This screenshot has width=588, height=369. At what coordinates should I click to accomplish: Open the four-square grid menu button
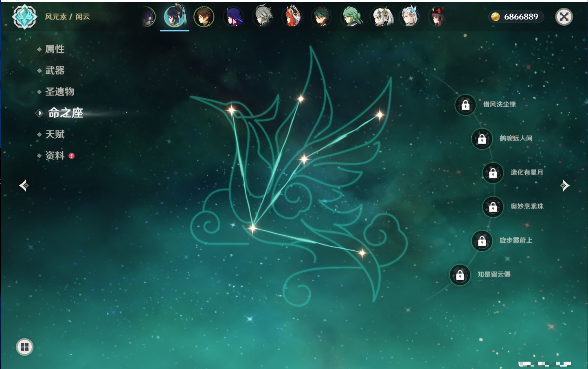24,347
